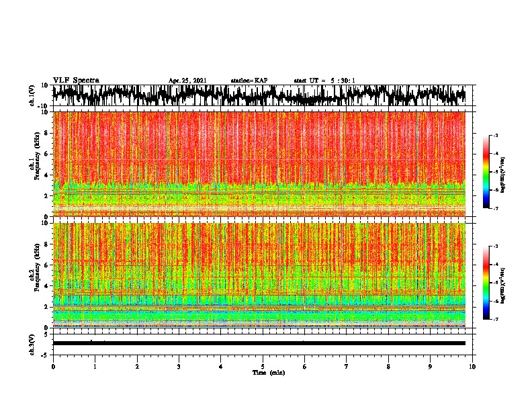Click the time axis tick label "8"

coord(388,367)
